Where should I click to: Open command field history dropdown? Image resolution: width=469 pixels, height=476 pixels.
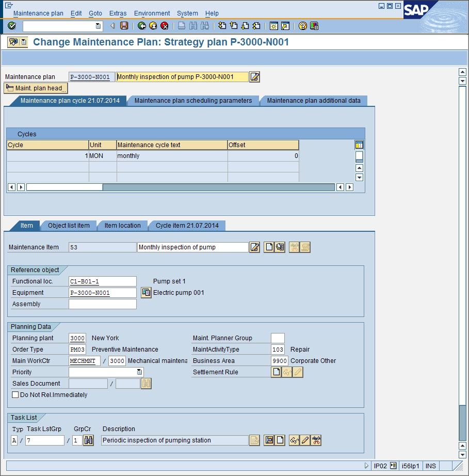[x=98, y=26]
